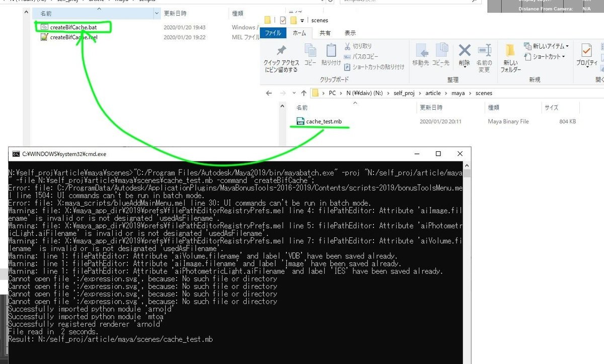The width and height of the screenshot is (604, 364).
Task: Click the Rename (名前の変更) icon
Action: click(x=484, y=50)
